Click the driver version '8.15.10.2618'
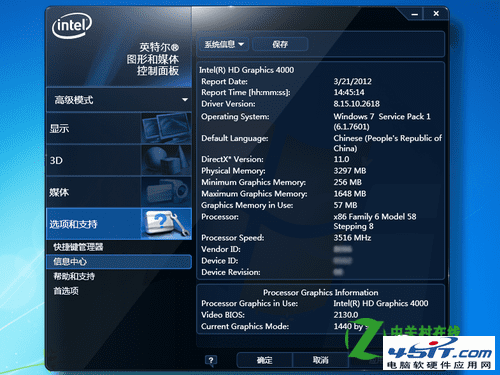The image size is (500, 375). [x=357, y=104]
